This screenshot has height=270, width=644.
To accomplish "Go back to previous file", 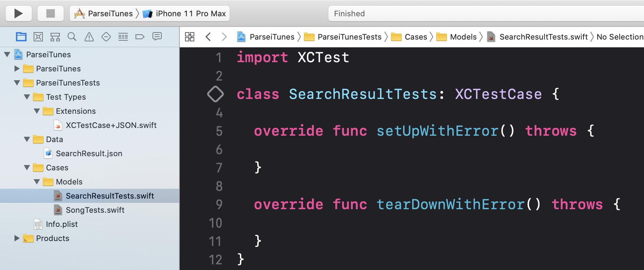I will pos(208,37).
